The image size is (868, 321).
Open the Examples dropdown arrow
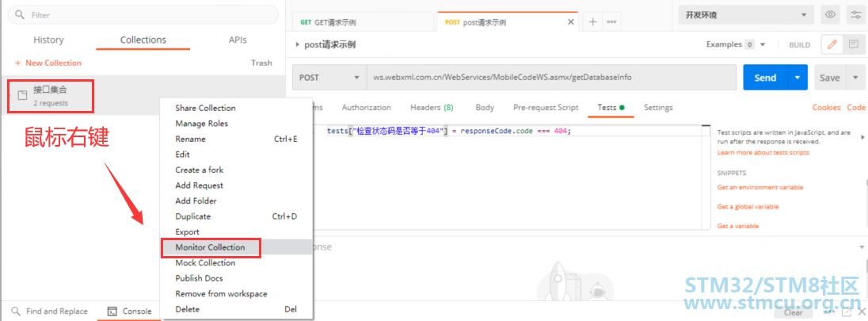tap(763, 45)
